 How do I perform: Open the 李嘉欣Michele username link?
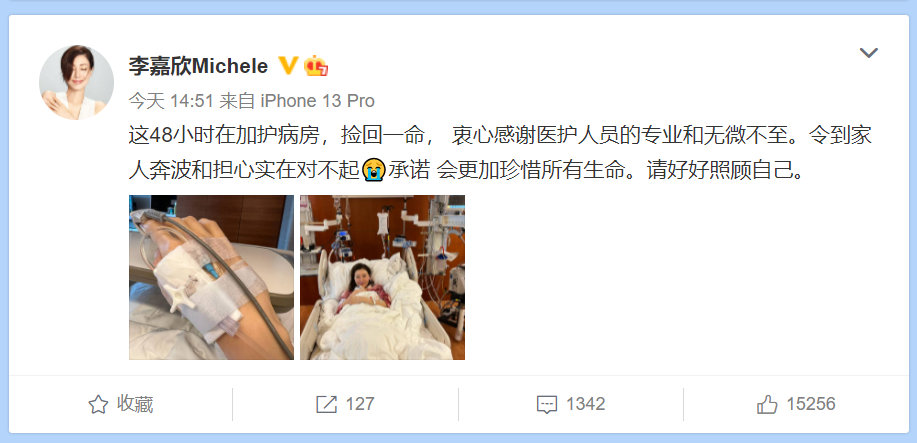click(x=198, y=66)
